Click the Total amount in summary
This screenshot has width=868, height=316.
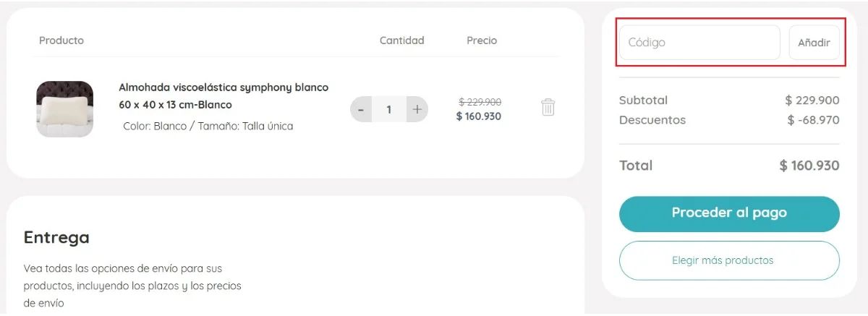809,166
